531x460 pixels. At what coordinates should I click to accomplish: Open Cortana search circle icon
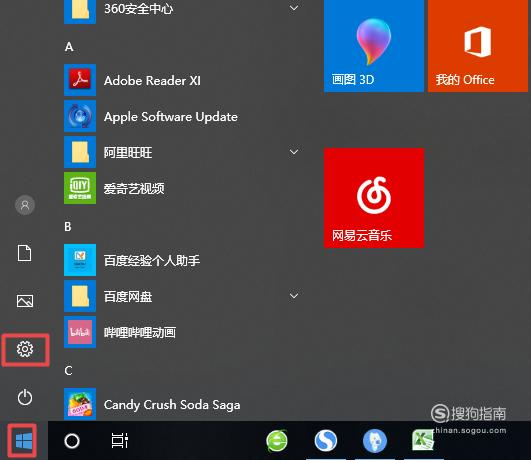72,441
